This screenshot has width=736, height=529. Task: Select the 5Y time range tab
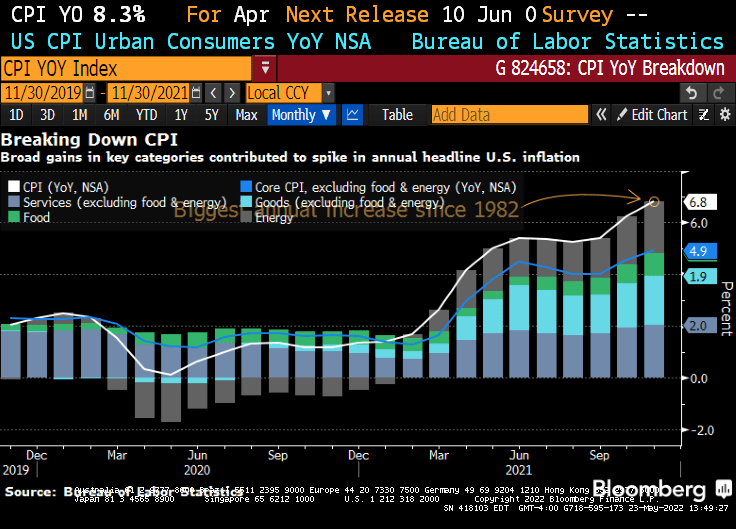click(x=211, y=115)
